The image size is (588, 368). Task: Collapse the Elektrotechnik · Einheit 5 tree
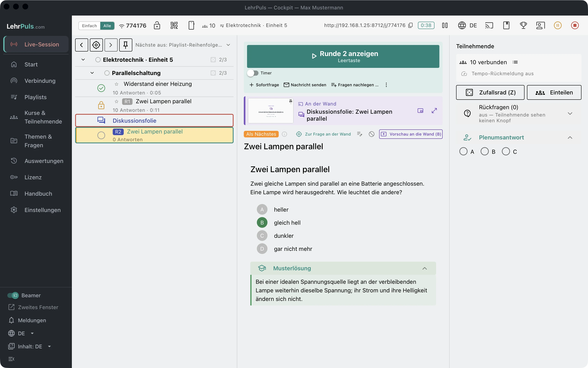point(83,60)
